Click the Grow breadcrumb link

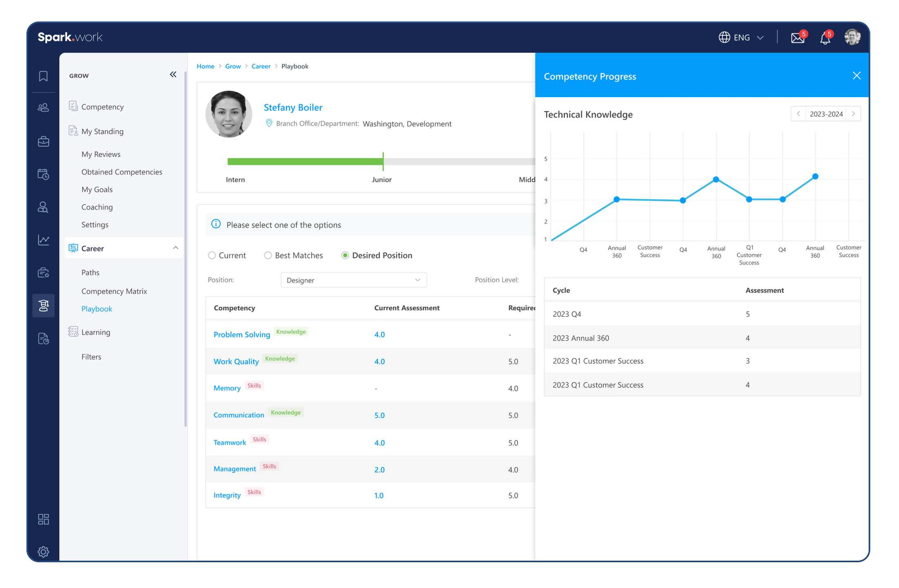(x=233, y=66)
